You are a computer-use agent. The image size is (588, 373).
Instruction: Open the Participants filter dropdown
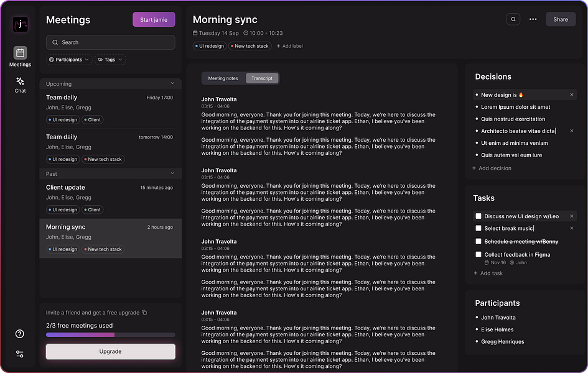click(x=69, y=60)
